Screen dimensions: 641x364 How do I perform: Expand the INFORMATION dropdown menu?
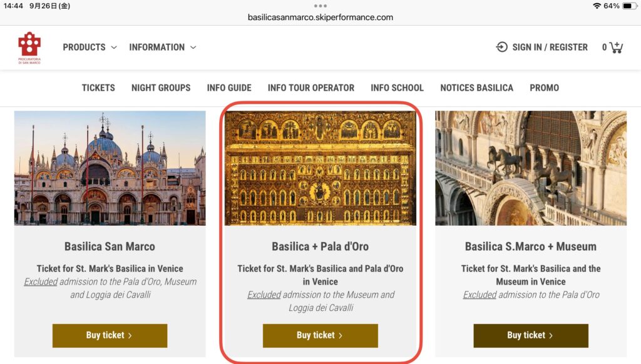tap(162, 47)
